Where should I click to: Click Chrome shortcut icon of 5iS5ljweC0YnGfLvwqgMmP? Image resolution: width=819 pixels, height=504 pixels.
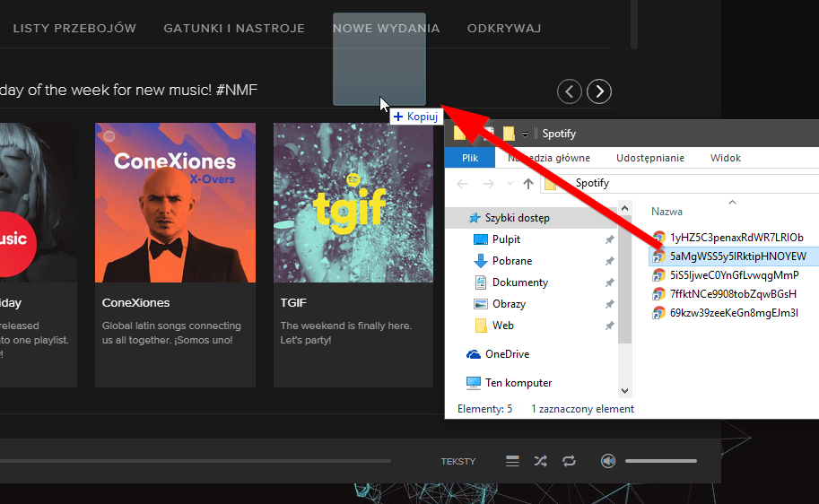[x=659, y=275]
